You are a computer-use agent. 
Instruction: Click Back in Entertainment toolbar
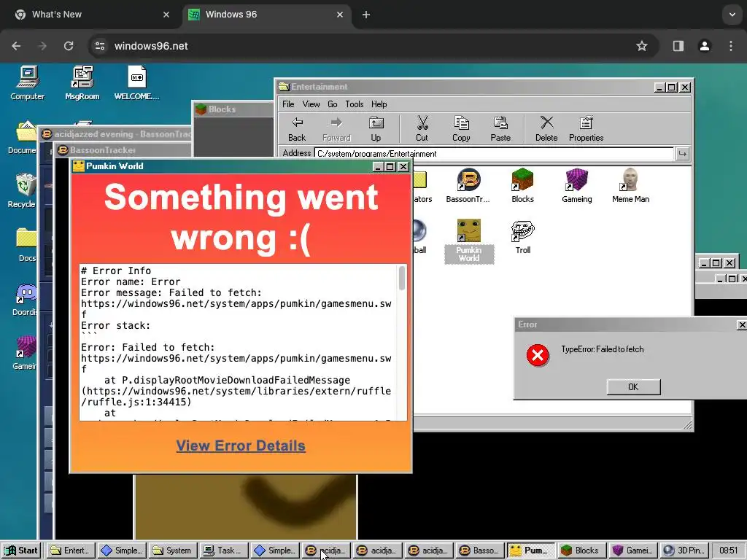(296, 130)
